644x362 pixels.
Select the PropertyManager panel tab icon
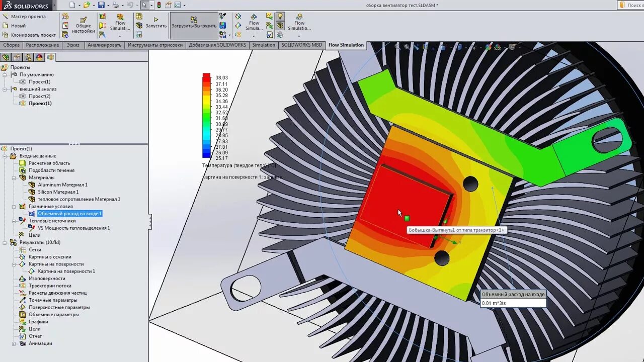17,57
